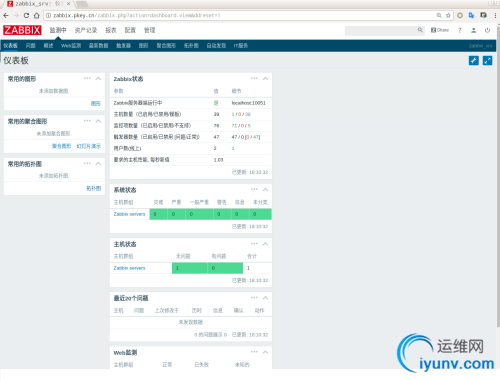Viewport: 500px width, 380px height.
Task: Collapse the Web监测 widget
Action: pyautogui.click(x=265, y=352)
